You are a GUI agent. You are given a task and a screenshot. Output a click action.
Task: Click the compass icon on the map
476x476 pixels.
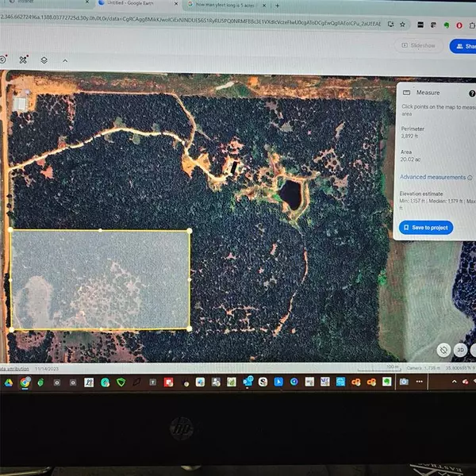tap(444, 349)
